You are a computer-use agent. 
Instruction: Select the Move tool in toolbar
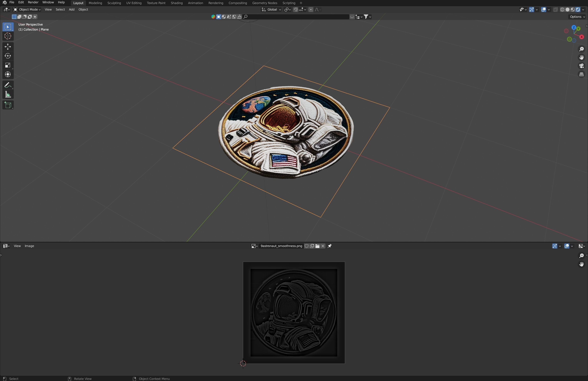click(8, 47)
